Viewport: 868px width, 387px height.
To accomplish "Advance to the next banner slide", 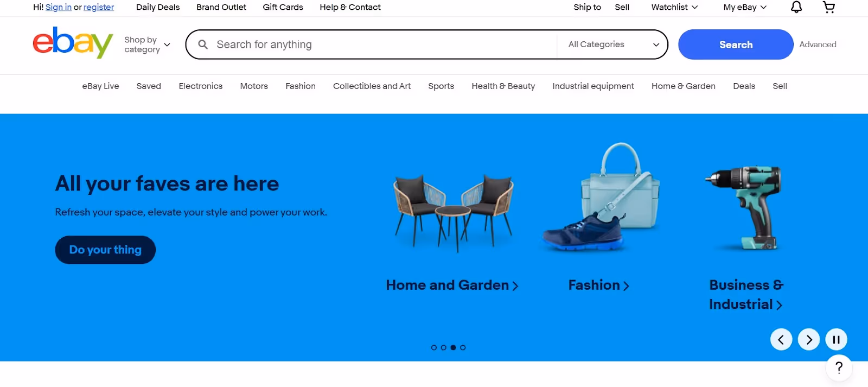I will (x=809, y=340).
